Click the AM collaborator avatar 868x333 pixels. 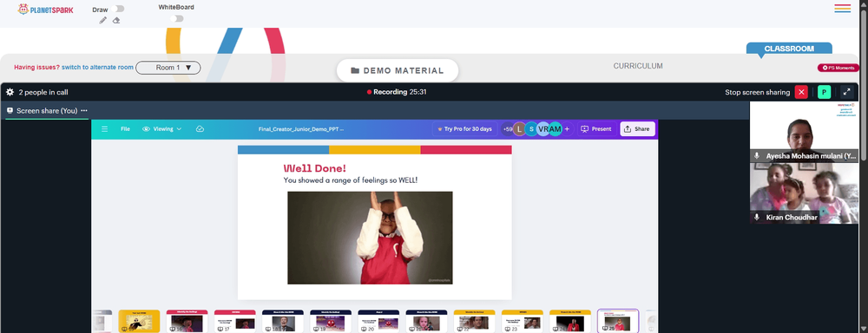pos(556,129)
